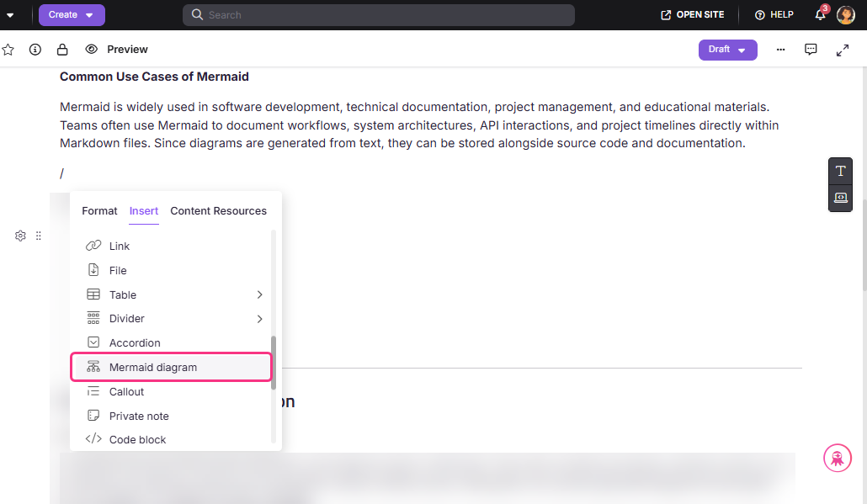This screenshot has height=504, width=867.
Task: Click the Table grid icon
Action: coord(93,294)
